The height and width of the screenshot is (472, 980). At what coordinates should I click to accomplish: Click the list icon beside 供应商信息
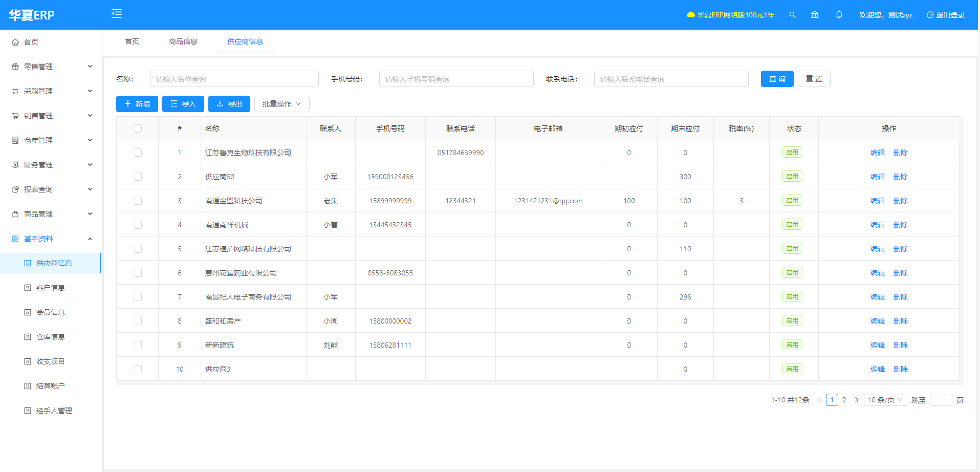pos(28,263)
